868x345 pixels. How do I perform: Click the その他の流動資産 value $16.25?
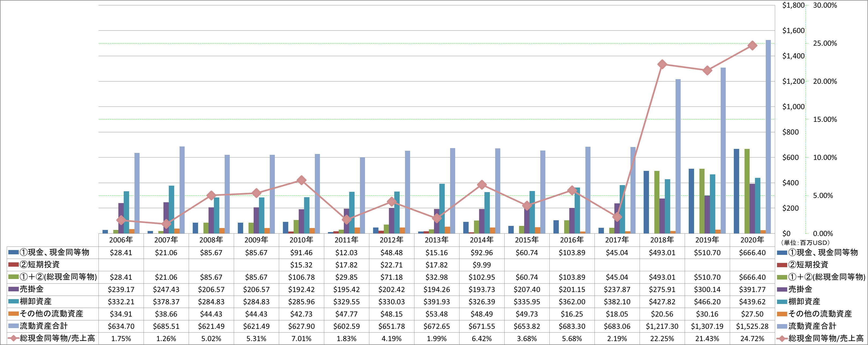(572, 314)
